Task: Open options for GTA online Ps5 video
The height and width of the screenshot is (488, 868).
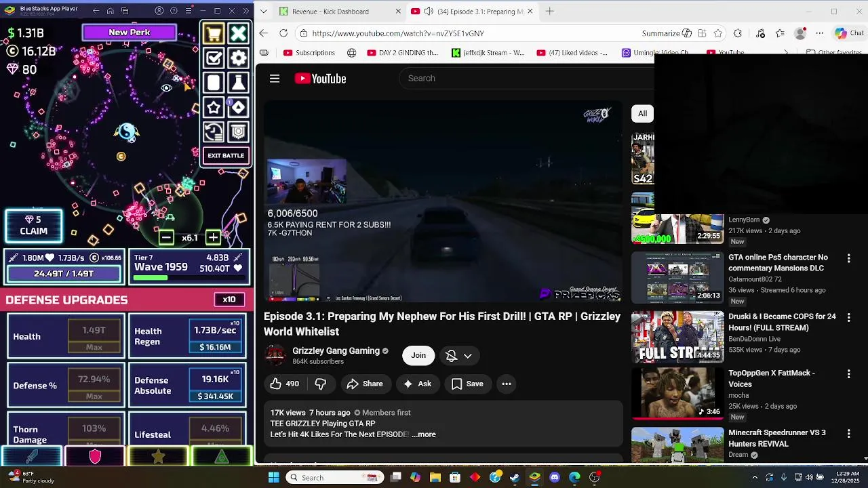Action: (848, 258)
